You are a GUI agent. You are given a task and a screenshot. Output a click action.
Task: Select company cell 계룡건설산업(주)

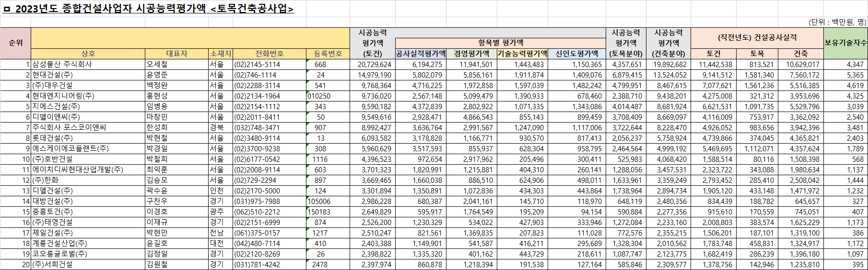[88, 243]
